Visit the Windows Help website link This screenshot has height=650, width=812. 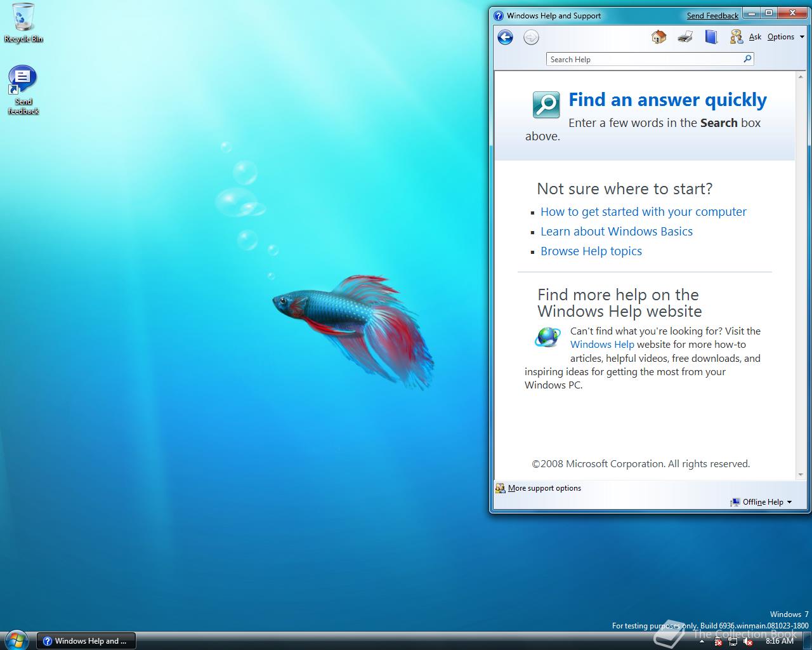[602, 345]
